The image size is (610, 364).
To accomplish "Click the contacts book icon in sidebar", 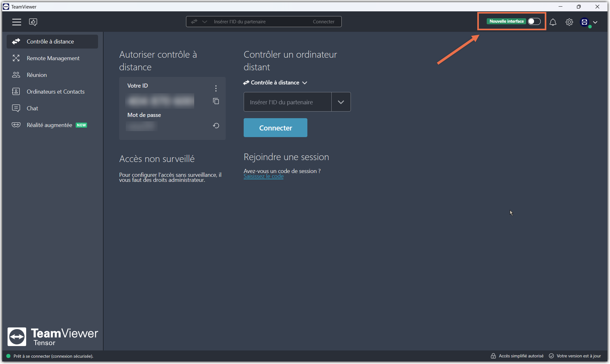I will click(x=16, y=92).
